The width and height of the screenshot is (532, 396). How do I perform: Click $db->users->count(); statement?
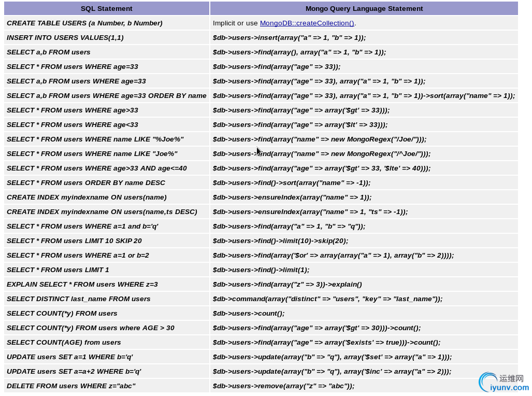(364, 314)
